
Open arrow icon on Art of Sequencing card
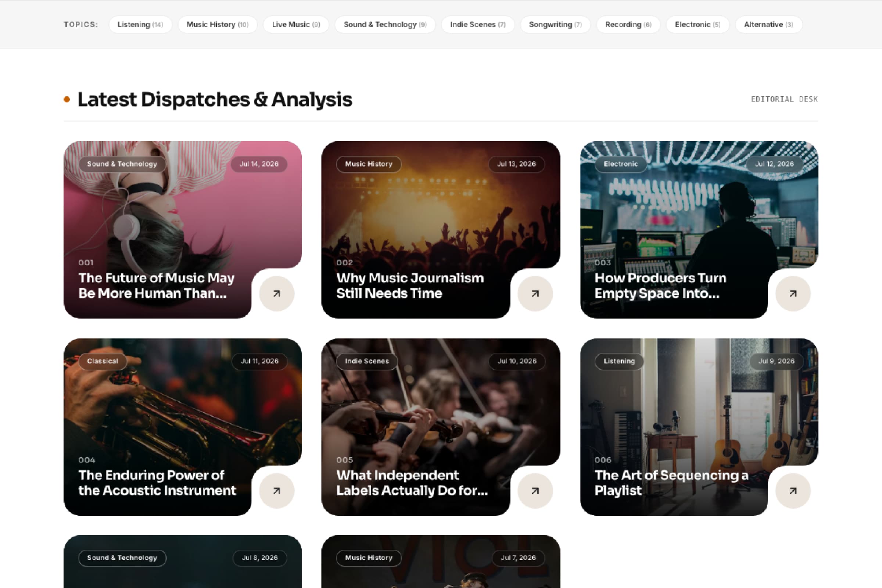tap(793, 491)
